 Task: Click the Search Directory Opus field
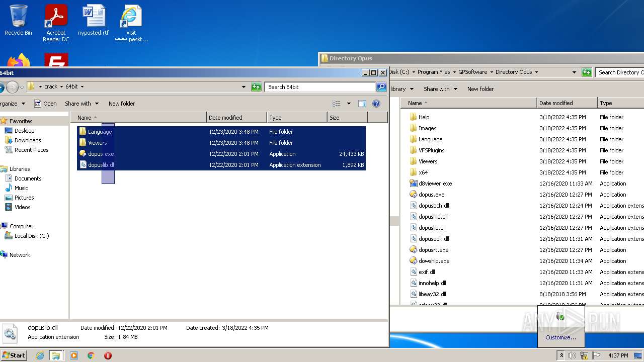(x=620, y=72)
